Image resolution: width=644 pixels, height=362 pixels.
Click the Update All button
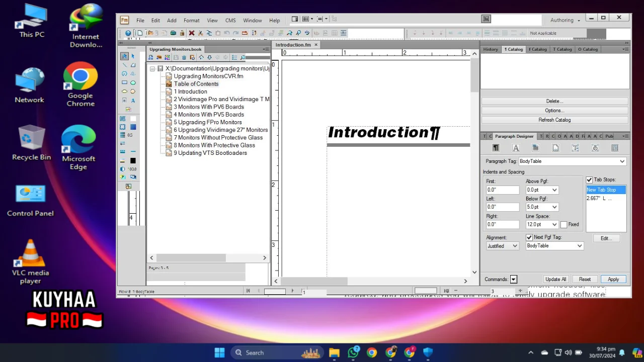click(556, 279)
